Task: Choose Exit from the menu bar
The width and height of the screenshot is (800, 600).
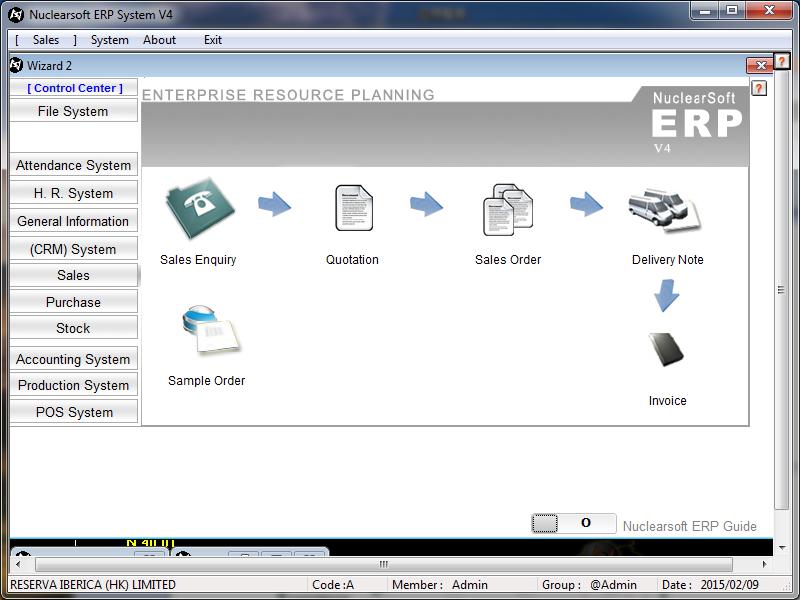Action: (213, 40)
